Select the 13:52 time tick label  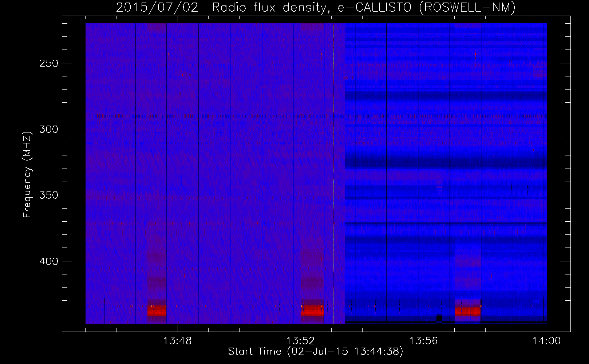[x=300, y=341]
